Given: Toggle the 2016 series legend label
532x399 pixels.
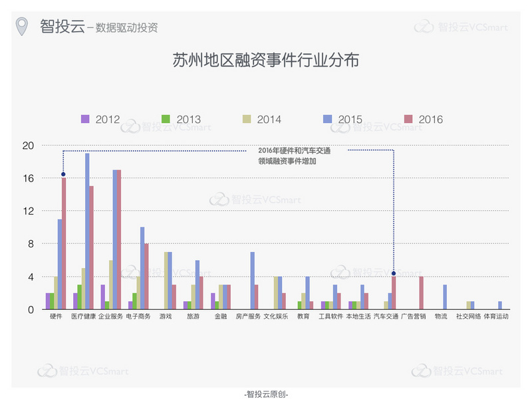Looking at the screenshot, I should pos(431,120).
